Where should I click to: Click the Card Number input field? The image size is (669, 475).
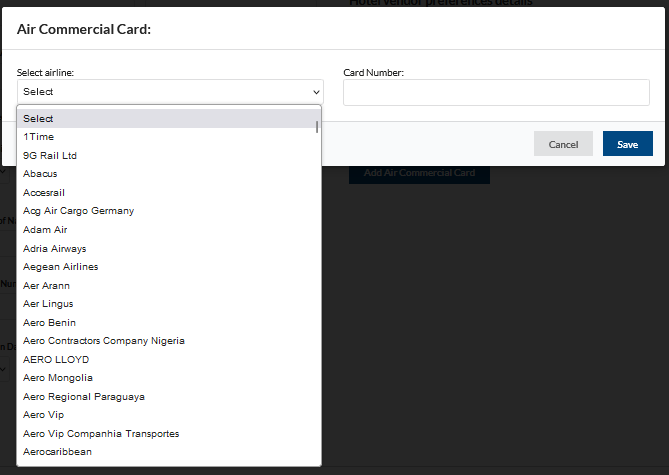pyautogui.click(x=496, y=92)
